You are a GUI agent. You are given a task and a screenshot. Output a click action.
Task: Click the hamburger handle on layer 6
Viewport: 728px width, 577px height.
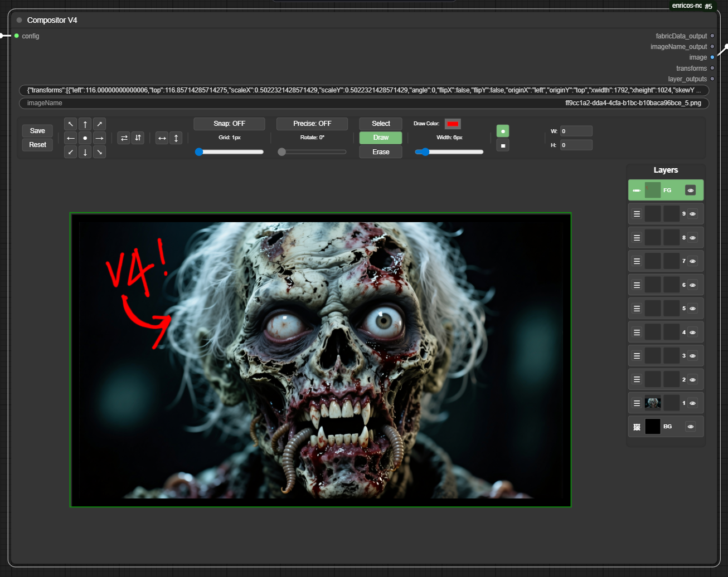coord(637,285)
